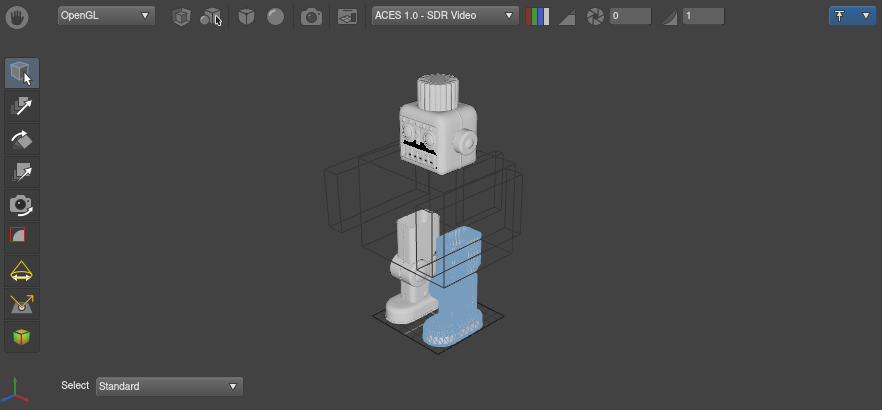The height and width of the screenshot is (410, 882).
Task: Click the exposure aperture icon
Action: coord(595,17)
